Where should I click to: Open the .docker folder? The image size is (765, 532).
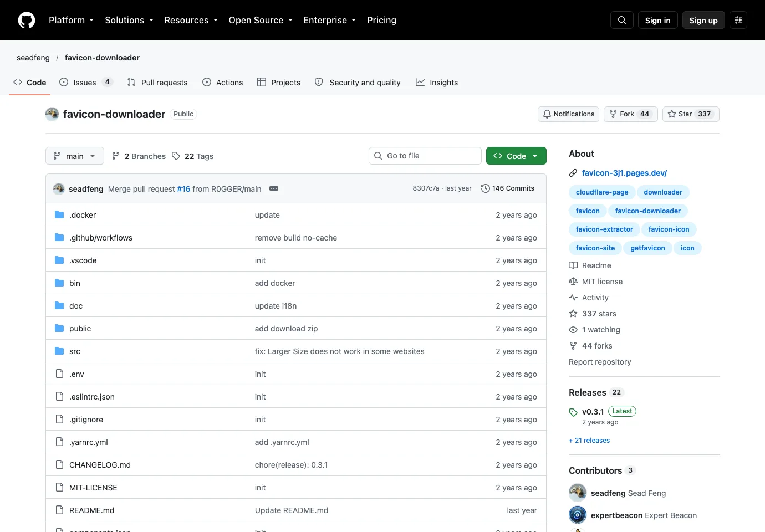[83, 215]
